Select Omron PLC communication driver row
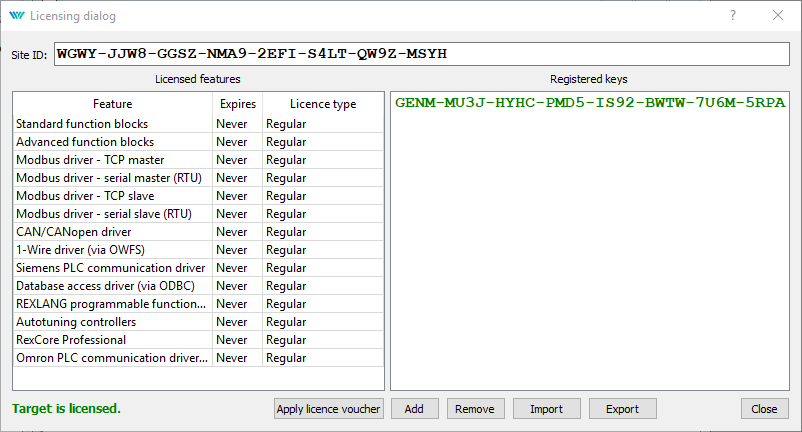The image size is (802, 432). pyautogui.click(x=198, y=358)
